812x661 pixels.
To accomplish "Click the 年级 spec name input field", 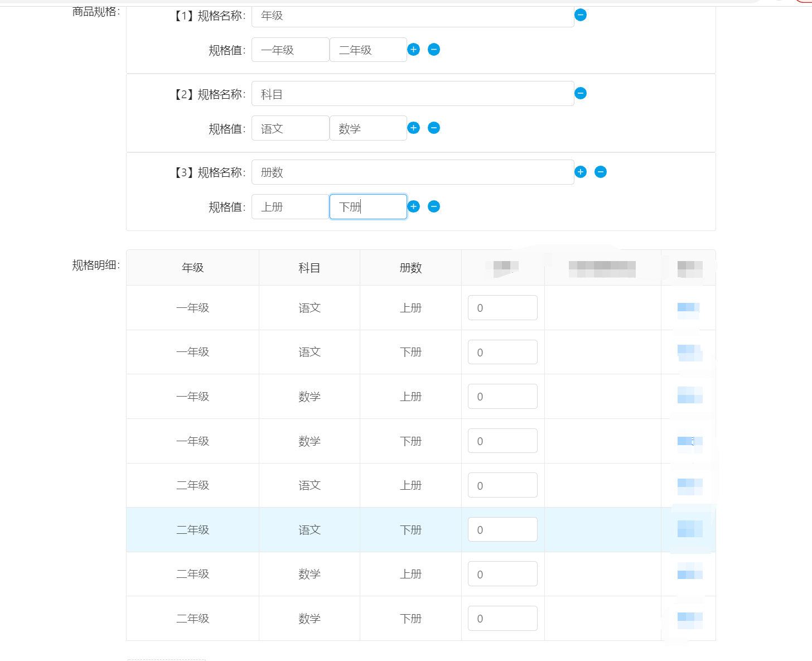I will tap(413, 16).
